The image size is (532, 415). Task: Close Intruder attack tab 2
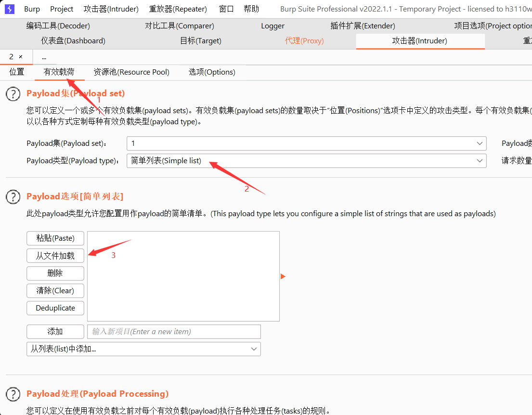pyautogui.click(x=21, y=57)
